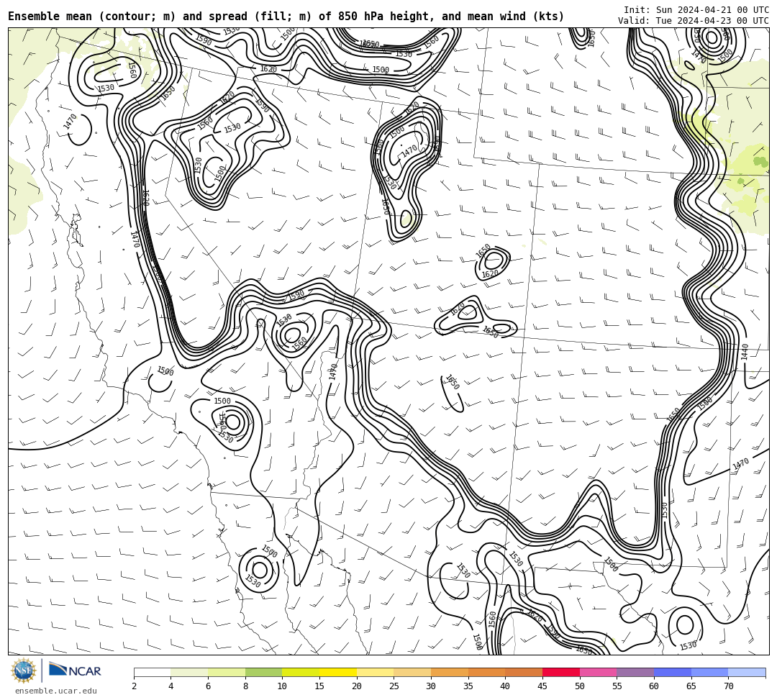
Task: Click the 1440 contour label on the map
Action: click(745, 351)
